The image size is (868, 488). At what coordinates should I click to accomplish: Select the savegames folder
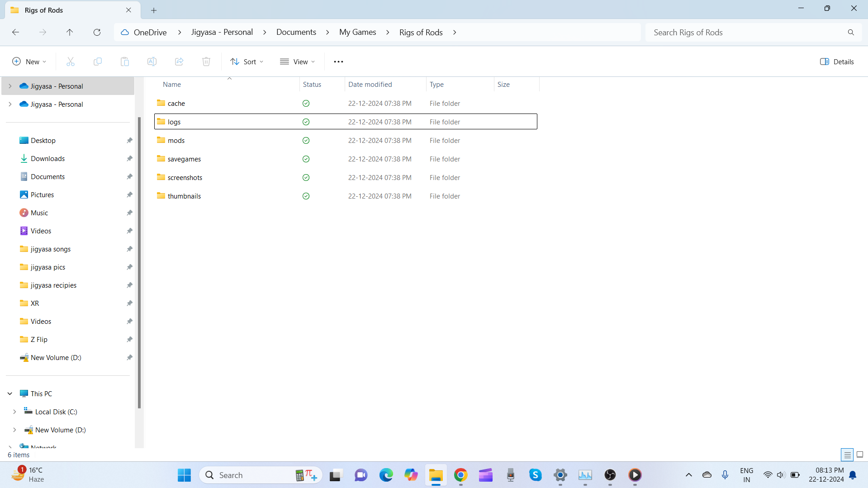pyautogui.click(x=346, y=159)
